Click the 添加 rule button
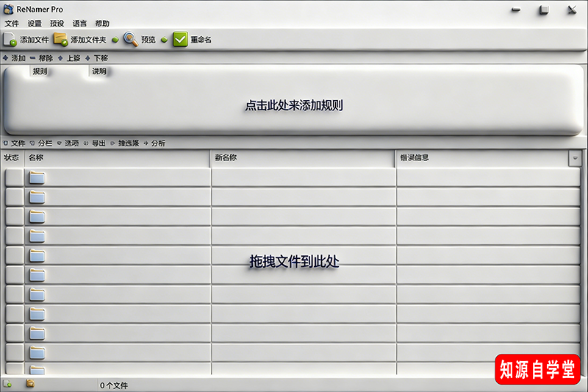The height and width of the screenshot is (392, 588). (14, 58)
